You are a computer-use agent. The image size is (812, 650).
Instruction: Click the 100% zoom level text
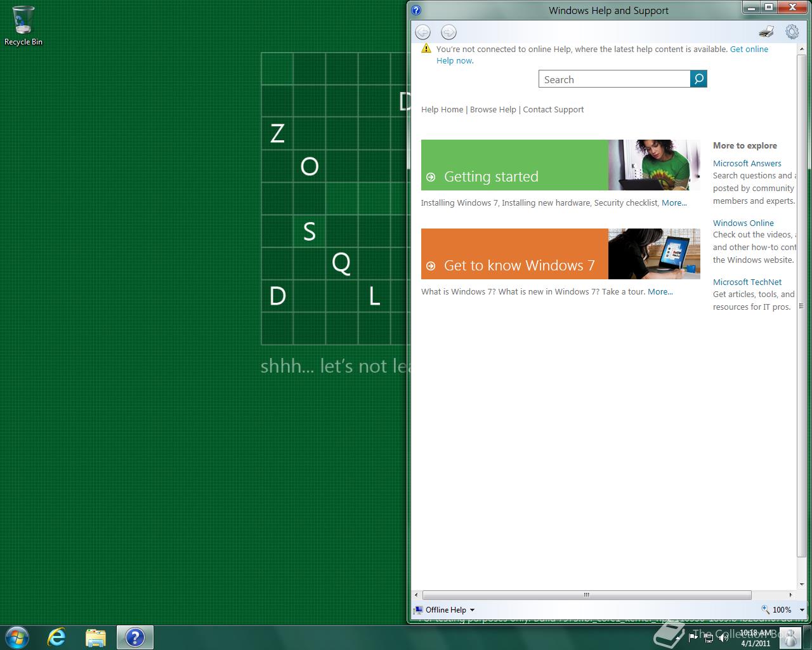point(782,609)
